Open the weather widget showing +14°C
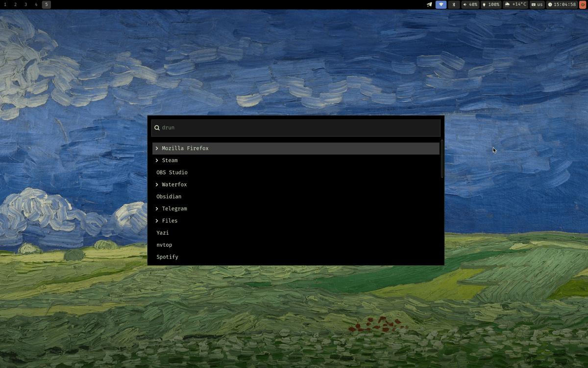This screenshot has width=588, height=368. (x=515, y=4)
